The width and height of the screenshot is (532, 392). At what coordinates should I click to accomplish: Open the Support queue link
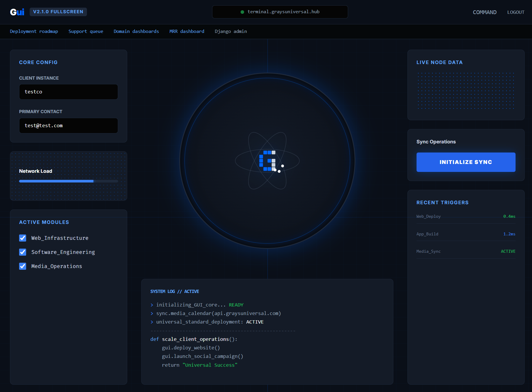point(86,31)
